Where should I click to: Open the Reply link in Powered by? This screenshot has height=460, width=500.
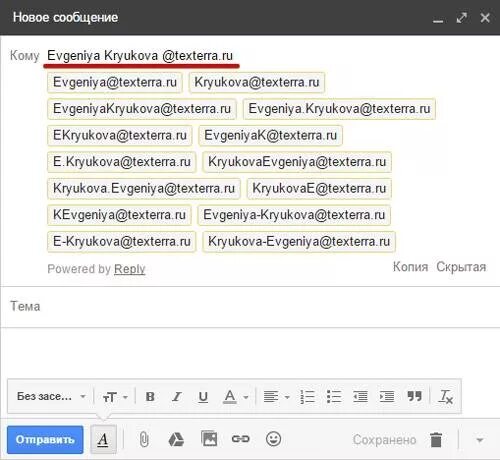pos(130,269)
